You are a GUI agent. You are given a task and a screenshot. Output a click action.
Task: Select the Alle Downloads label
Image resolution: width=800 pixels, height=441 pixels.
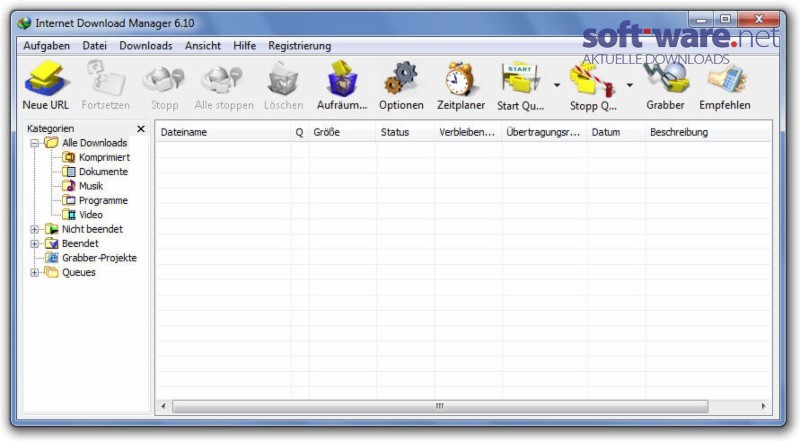(94, 143)
